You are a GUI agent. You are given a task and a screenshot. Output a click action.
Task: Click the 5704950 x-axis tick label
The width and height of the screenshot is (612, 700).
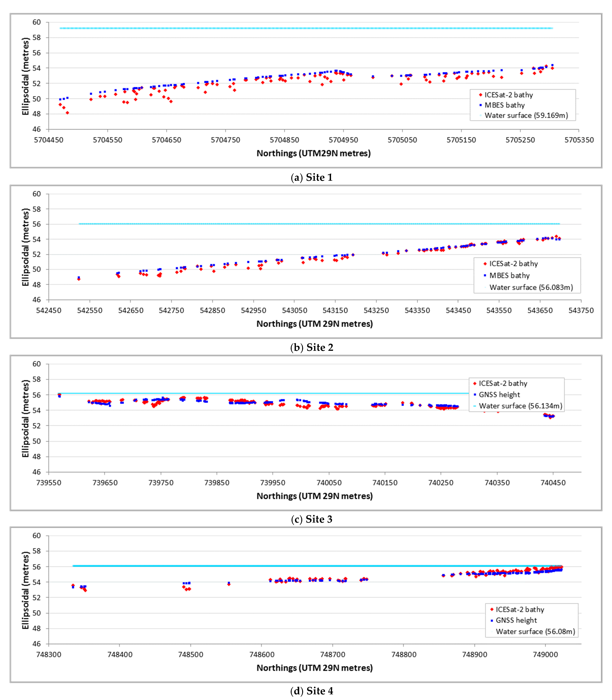[x=343, y=140]
